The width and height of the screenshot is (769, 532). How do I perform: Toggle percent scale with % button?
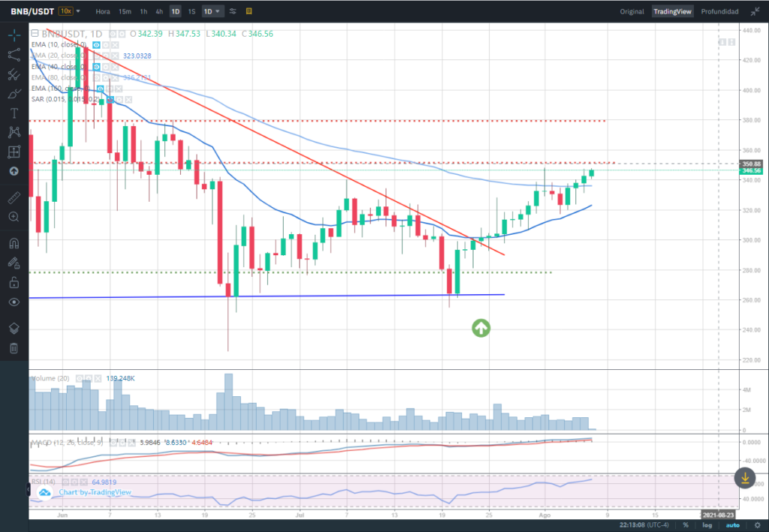[686, 525]
